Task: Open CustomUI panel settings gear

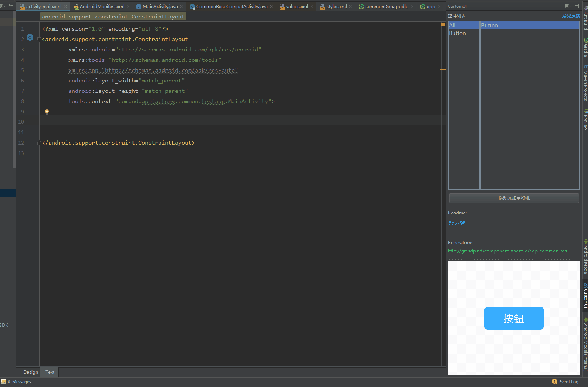Action: [x=568, y=6]
